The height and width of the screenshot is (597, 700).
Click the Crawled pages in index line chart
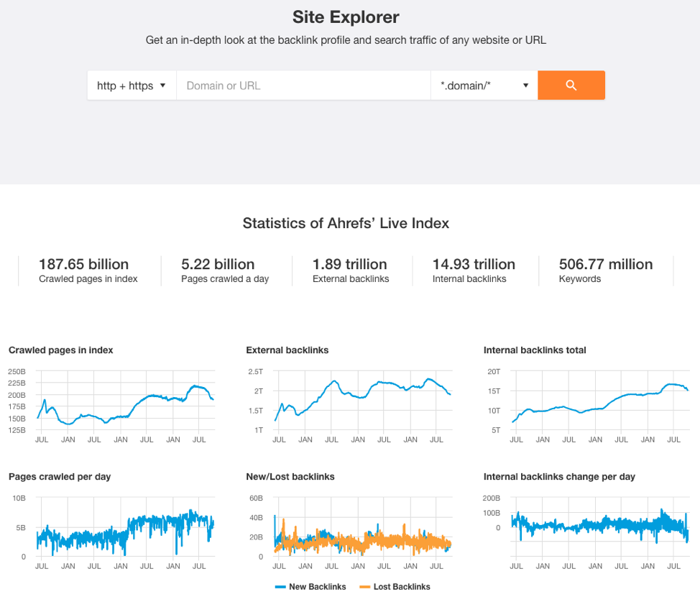tap(126, 401)
